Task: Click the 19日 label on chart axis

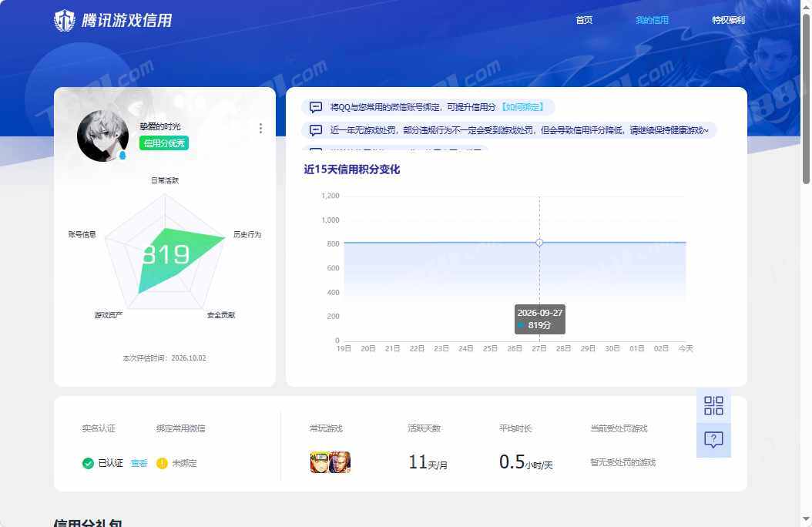Action: pos(344,348)
